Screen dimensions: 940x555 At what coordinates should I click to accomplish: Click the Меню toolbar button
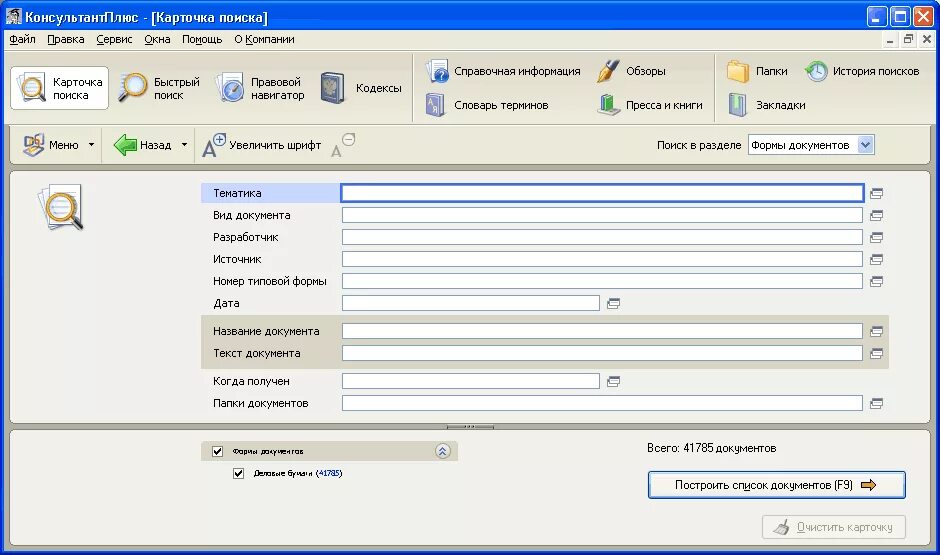[51, 144]
